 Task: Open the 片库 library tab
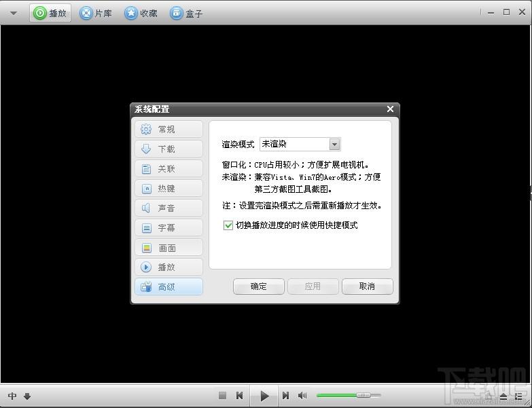[96, 13]
